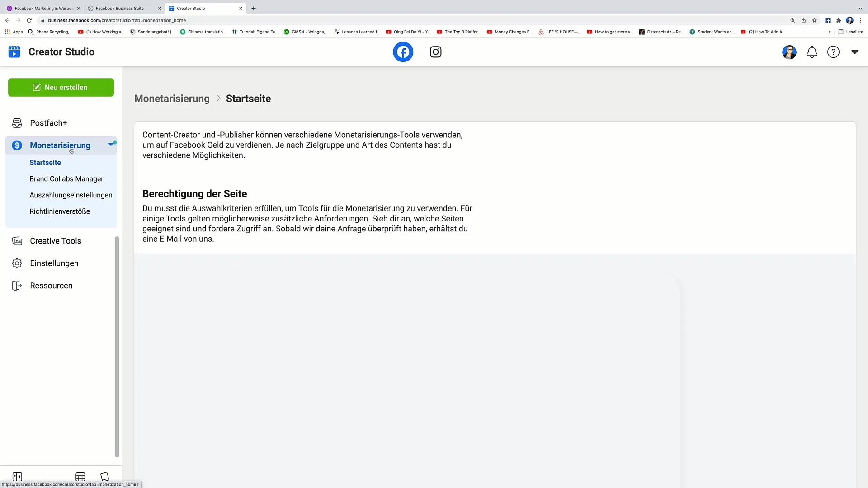Image resolution: width=868 pixels, height=488 pixels.
Task: Open the notifications bell
Action: click(812, 52)
